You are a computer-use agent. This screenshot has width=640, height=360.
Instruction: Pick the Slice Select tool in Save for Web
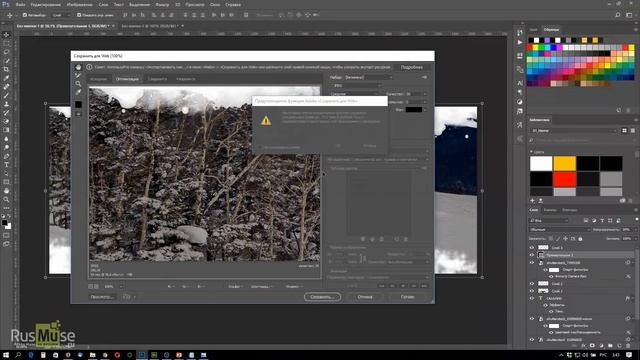pos(78,76)
